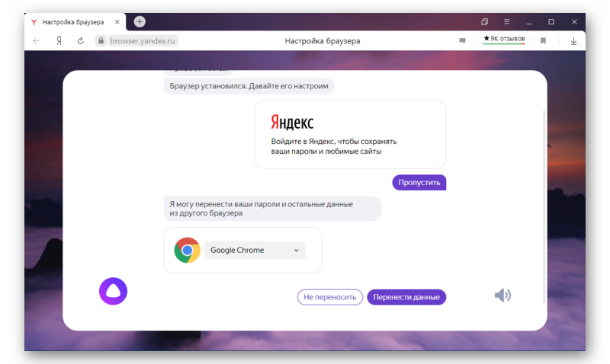Viewport: 610px width, 364px height.
Task: Click the comments speech-bubble icon
Action: tap(462, 40)
